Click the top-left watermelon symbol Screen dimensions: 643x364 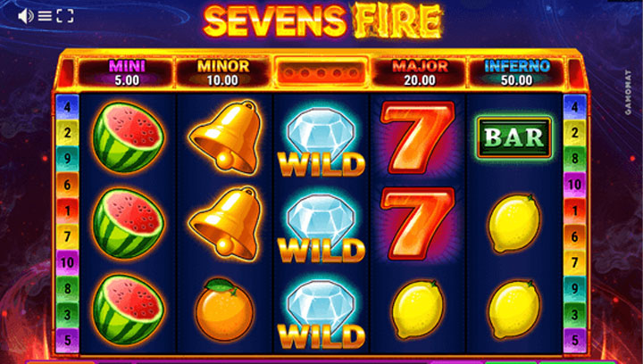click(128, 137)
